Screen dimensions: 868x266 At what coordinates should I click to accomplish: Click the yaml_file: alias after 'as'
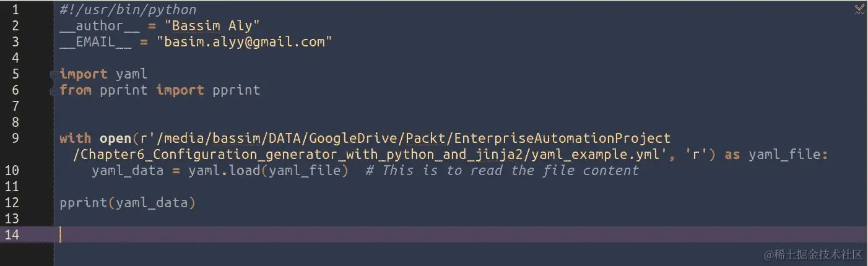(x=788, y=155)
